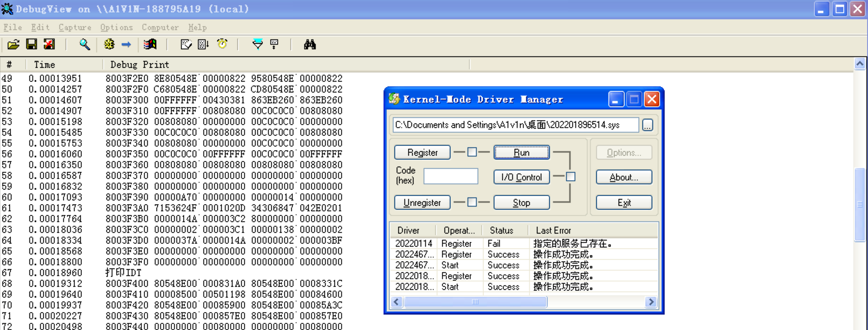Click the Last Error column header
Viewport: 868px width, 330px height.
(x=593, y=230)
